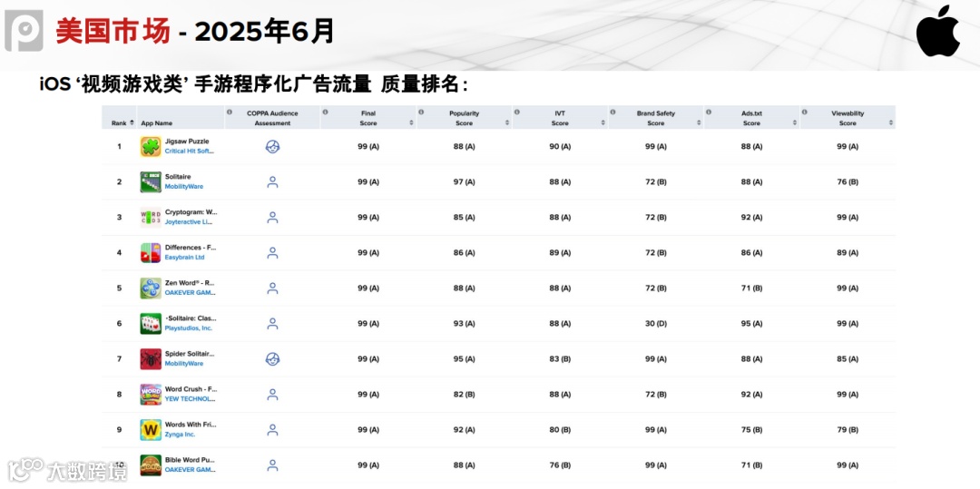Click the 82 (B) Popularity score for Word Crush
This screenshot has width=980, height=489.
pos(465,395)
